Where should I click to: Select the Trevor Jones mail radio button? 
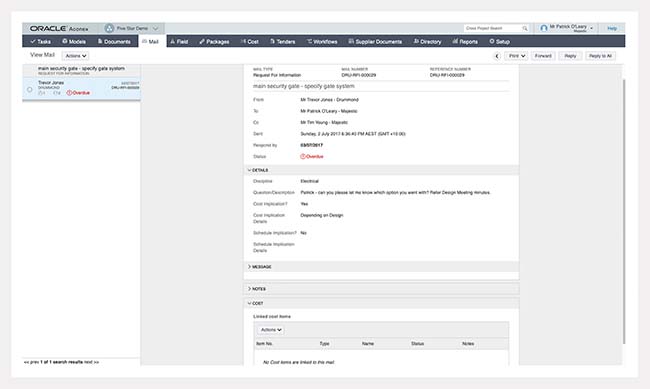(x=30, y=89)
